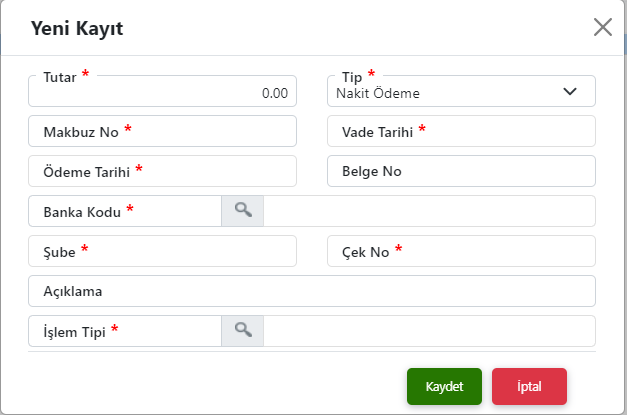The width and height of the screenshot is (627, 415).
Task: Click the İşlem Tipi search magnifier icon
Action: tap(242, 330)
